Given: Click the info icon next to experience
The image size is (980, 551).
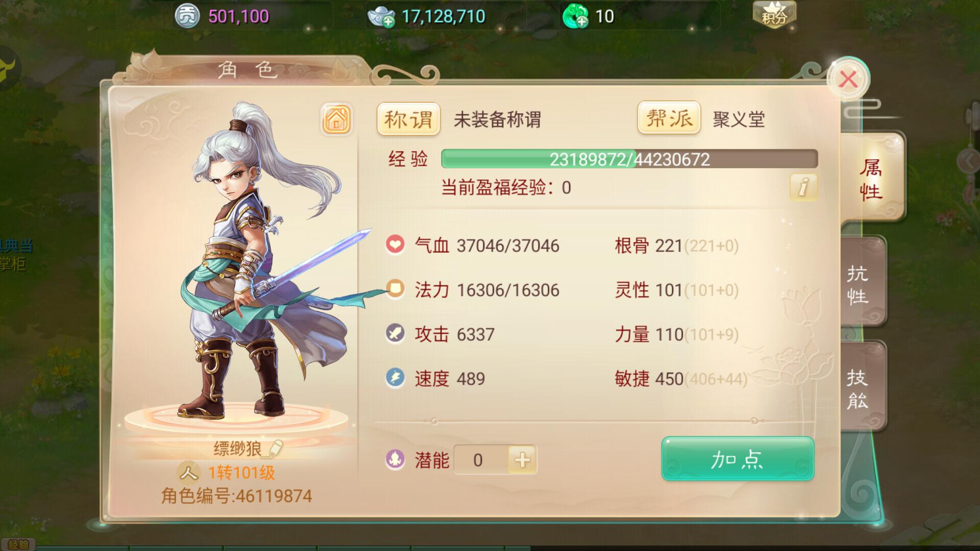Looking at the screenshot, I should (803, 187).
